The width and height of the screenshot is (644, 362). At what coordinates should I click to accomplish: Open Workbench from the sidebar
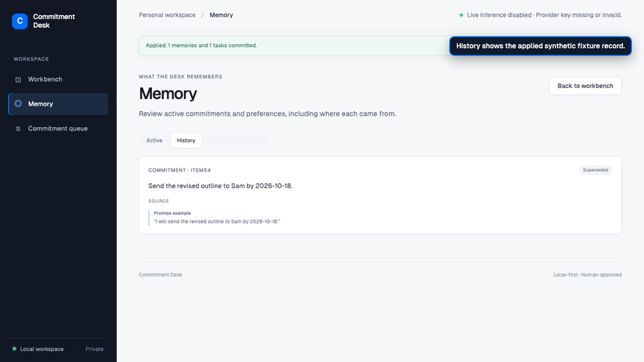pyautogui.click(x=58, y=79)
